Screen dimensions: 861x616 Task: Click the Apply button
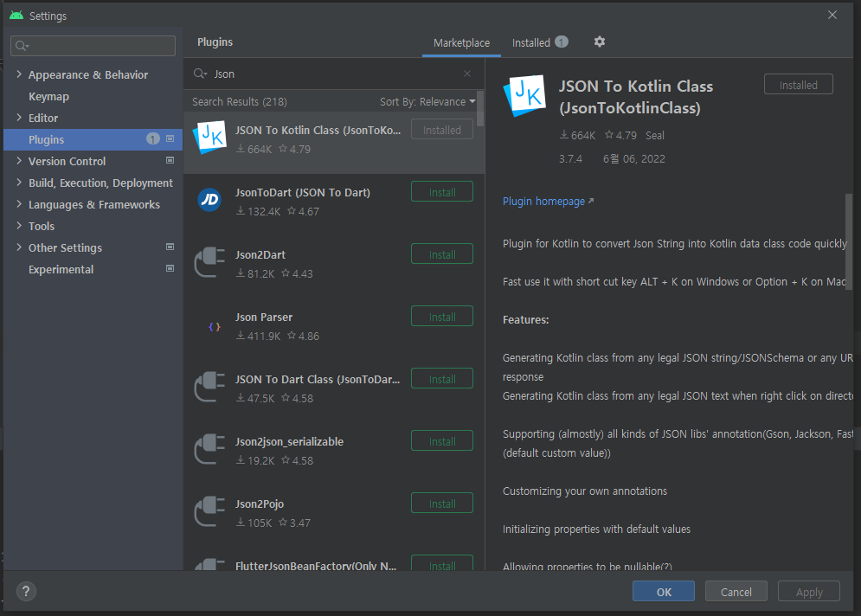pyautogui.click(x=809, y=591)
